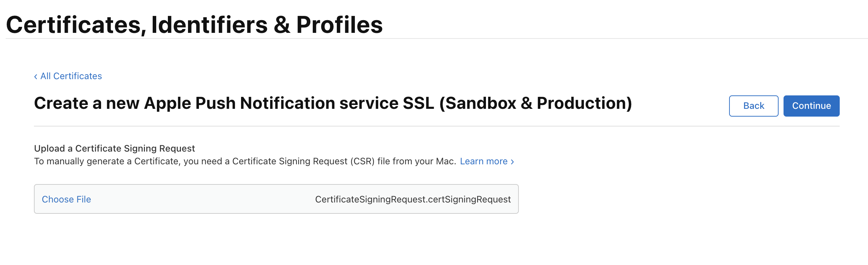Click the Create a new Apple Push Notification heading
This screenshot has height=265, width=868.
coord(333,103)
